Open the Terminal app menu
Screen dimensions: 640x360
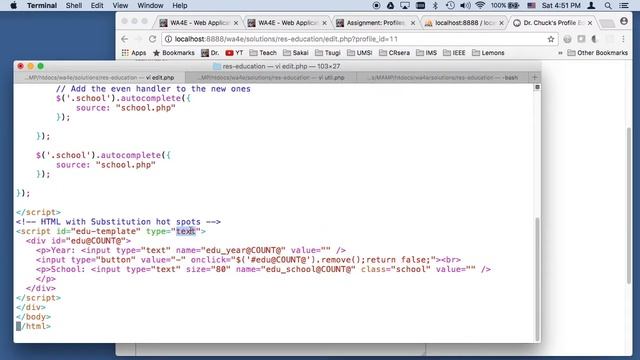[42, 5]
